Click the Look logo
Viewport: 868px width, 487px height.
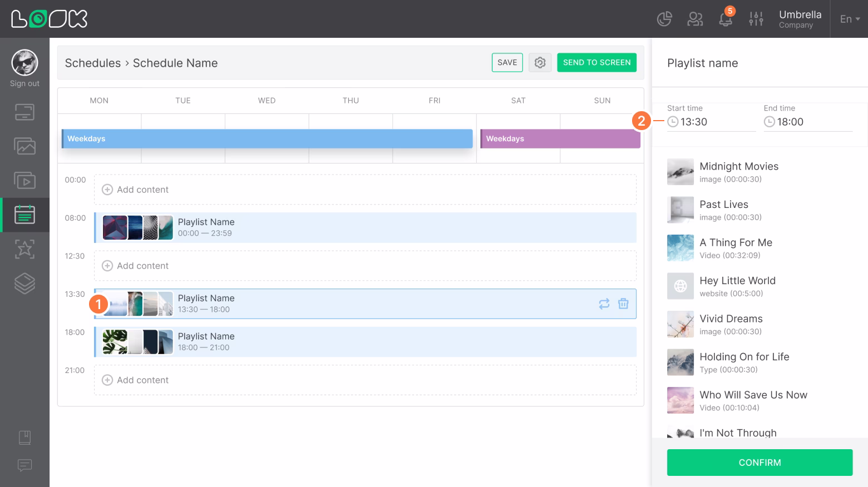click(49, 19)
